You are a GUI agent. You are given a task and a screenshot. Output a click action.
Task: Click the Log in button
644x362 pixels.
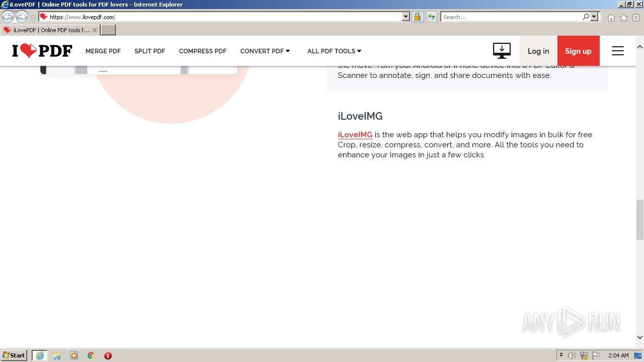pyautogui.click(x=538, y=51)
